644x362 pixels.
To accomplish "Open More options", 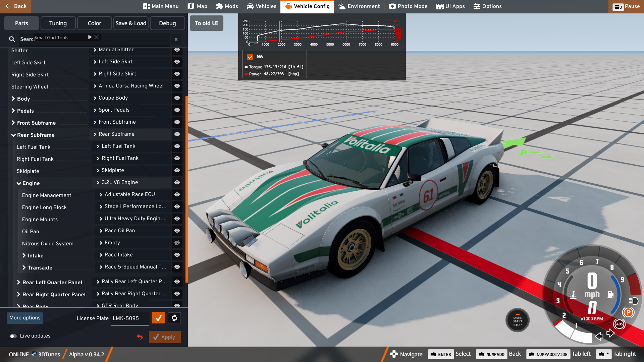I will tap(25, 318).
